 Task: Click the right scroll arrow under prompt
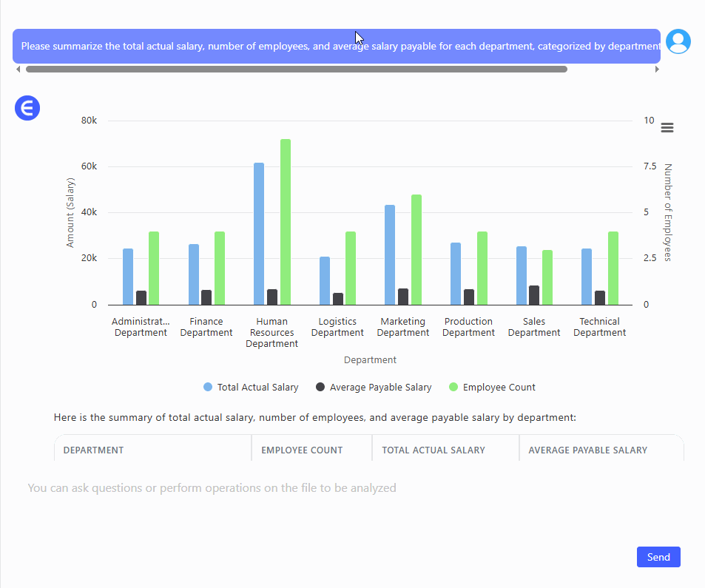[656, 70]
